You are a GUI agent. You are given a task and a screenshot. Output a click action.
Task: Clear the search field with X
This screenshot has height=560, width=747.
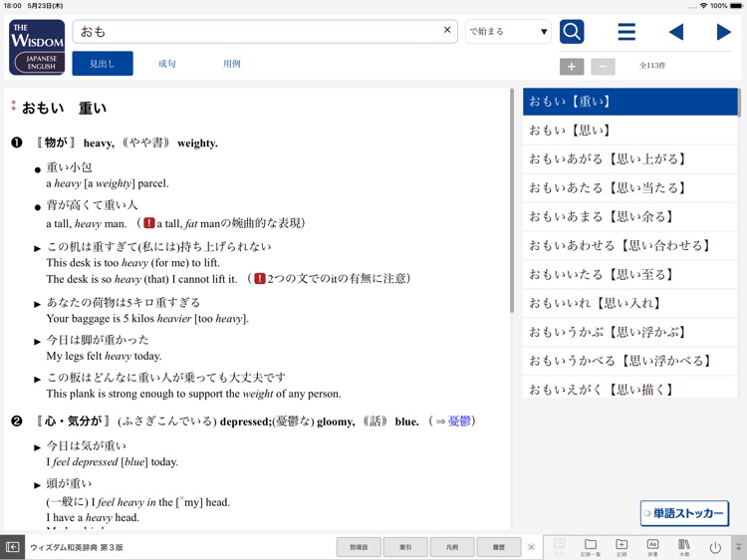click(447, 30)
